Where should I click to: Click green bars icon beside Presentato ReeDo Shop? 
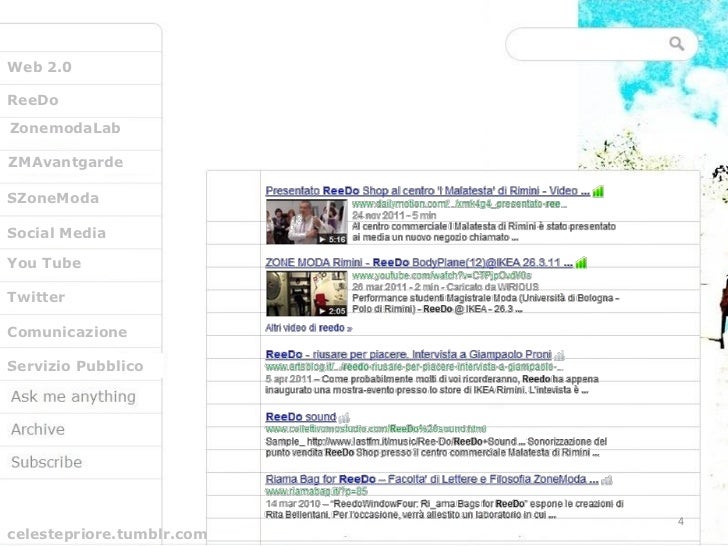tap(598, 191)
